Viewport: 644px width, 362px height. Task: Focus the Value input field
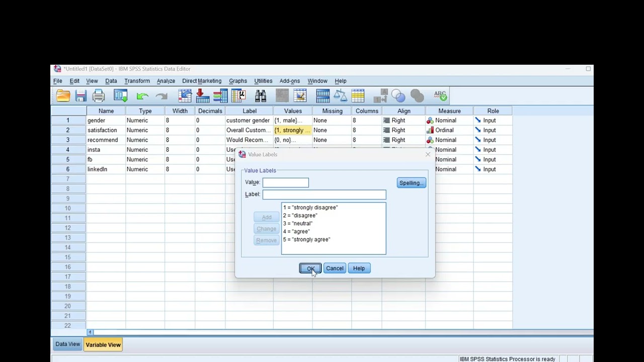[x=286, y=183]
